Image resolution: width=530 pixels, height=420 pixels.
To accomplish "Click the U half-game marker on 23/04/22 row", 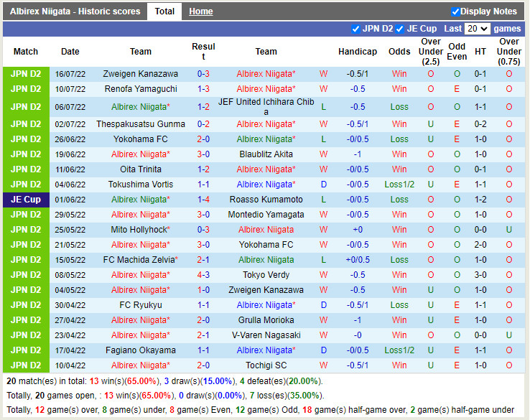I will [x=509, y=335].
